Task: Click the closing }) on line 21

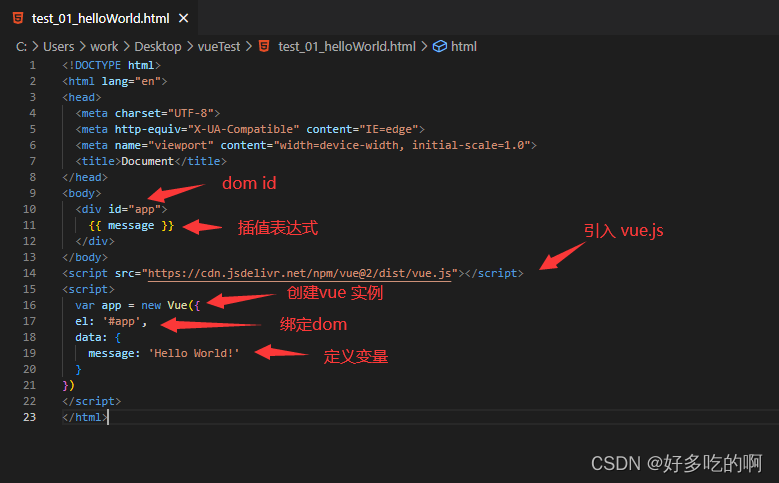Action: click(x=69, y=385)
